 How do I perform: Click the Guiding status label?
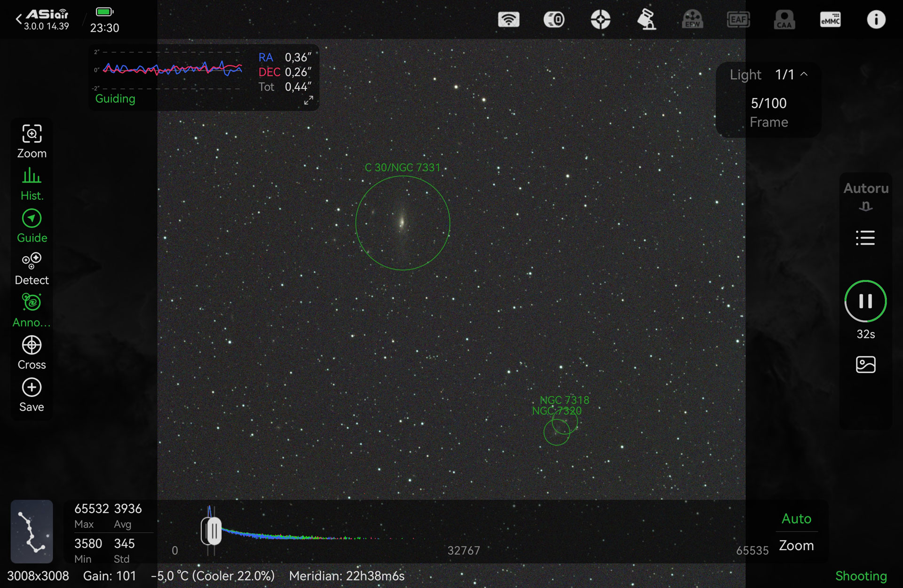coord(115,99)
